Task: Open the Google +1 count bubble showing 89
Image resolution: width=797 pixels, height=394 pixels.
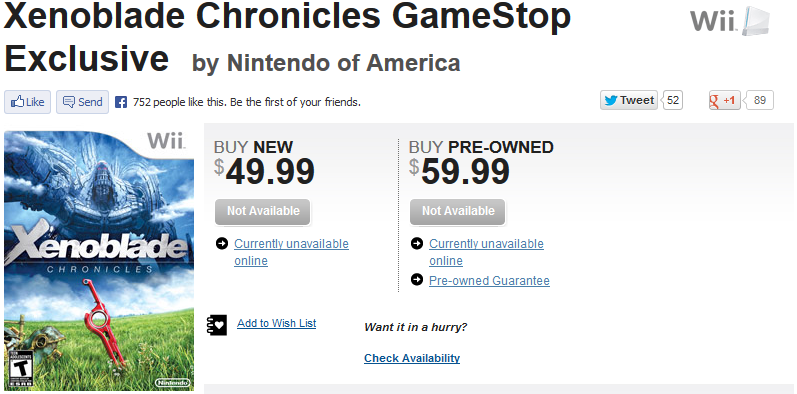Action: tap(759, 100)
